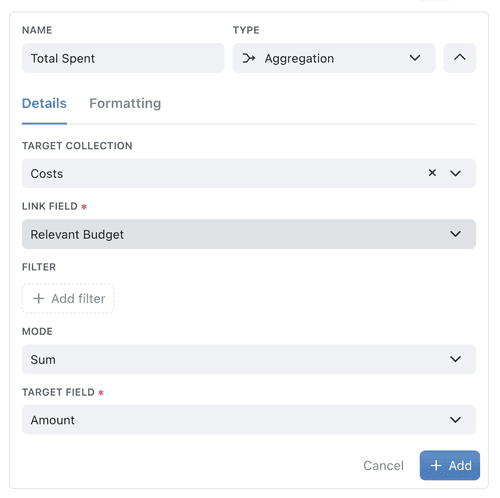Viewport: 500px width, 498px height.
Task: Click the plus icon in Add filter
Action: tap(39, 298)
